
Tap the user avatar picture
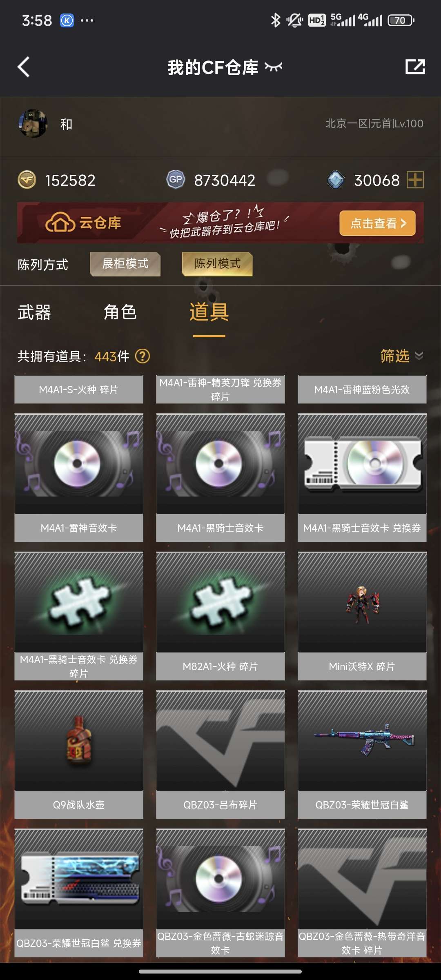[33, 124]
